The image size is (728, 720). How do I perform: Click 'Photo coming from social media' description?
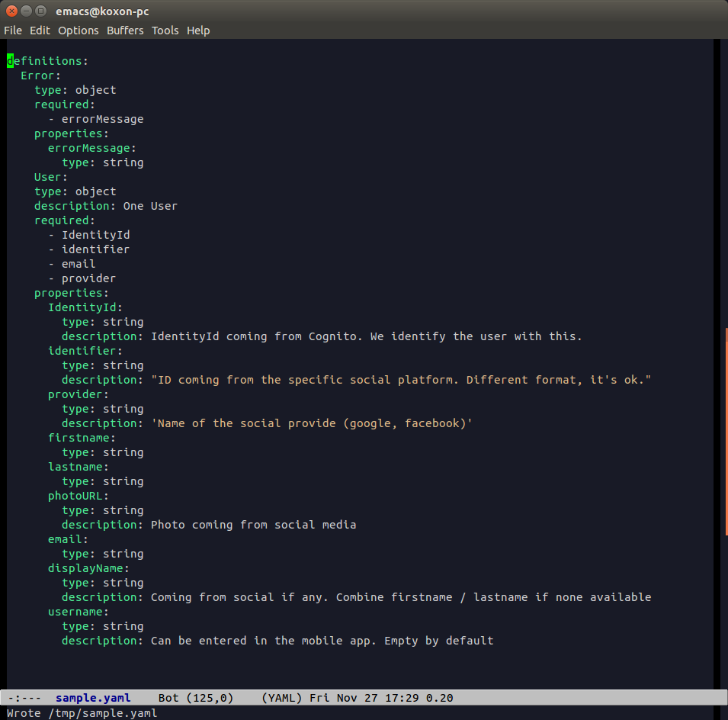[254, 525]
